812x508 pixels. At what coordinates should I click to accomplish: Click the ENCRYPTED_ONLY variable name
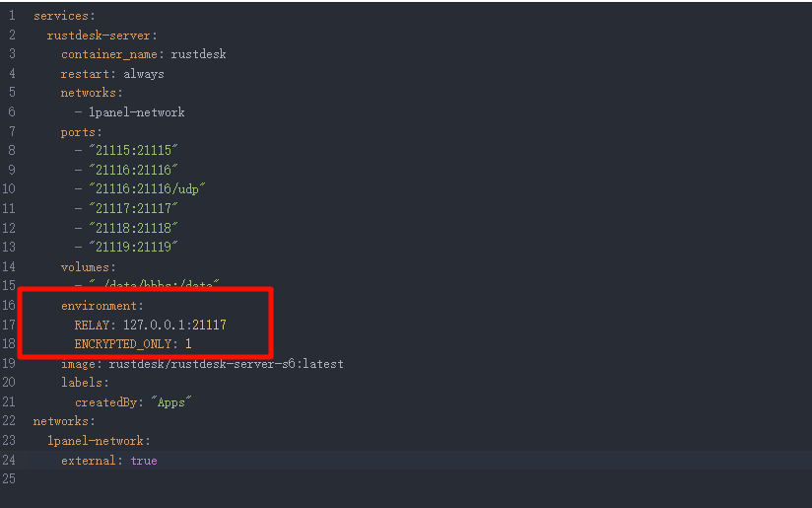pos(123,344)
